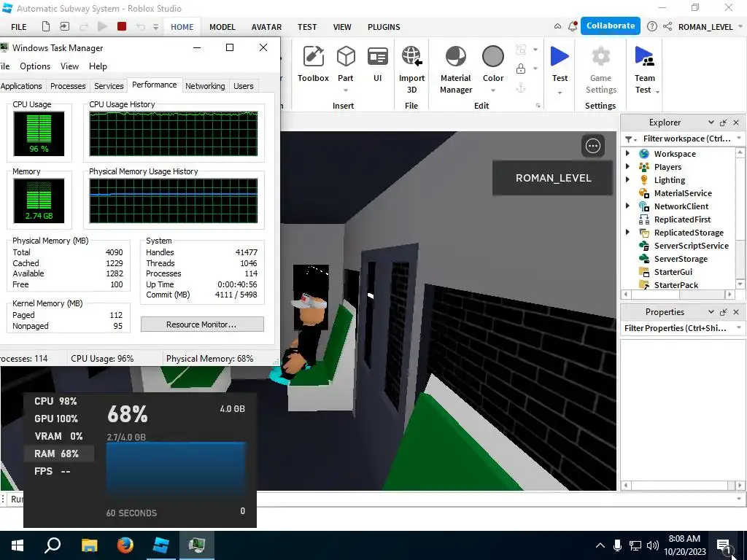Click the ROMAN_LEVEL label in viewport
Viewport: 747px width, 560px height.
[x=553, y=178]
